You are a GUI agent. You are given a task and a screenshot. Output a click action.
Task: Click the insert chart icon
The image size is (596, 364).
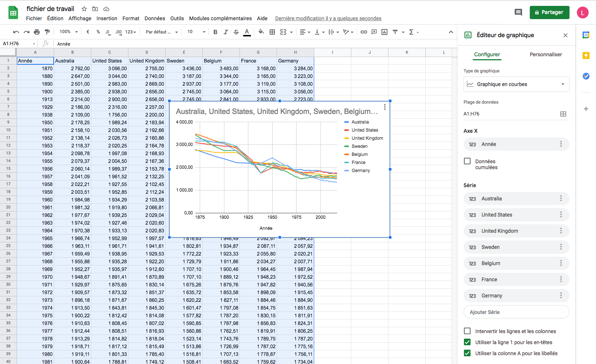(x=384, y=32)
